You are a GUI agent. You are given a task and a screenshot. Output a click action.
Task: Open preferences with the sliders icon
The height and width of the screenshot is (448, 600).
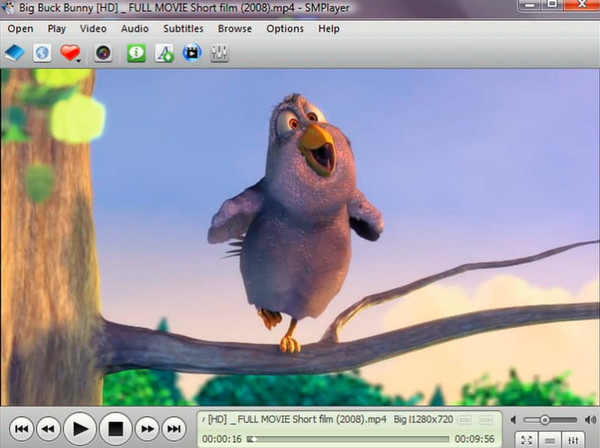[219, 53]
